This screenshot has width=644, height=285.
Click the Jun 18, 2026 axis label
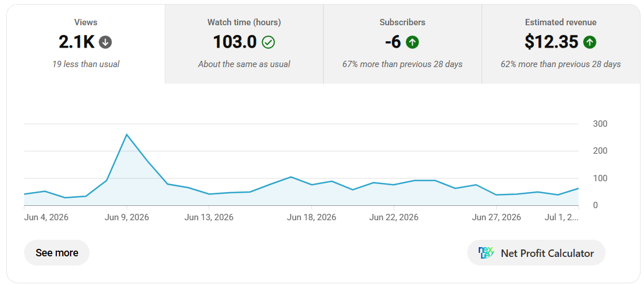coord(311,217)
